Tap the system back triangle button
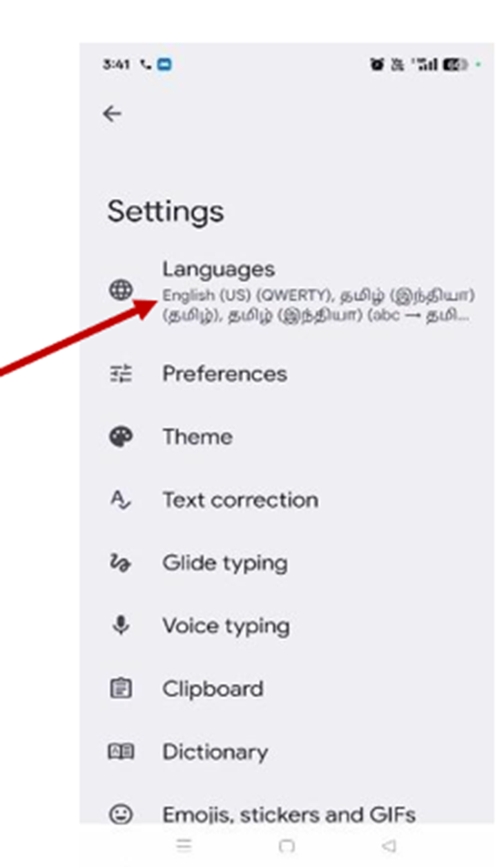This screenshot has width=504, height=867. (x=389, y=846)
